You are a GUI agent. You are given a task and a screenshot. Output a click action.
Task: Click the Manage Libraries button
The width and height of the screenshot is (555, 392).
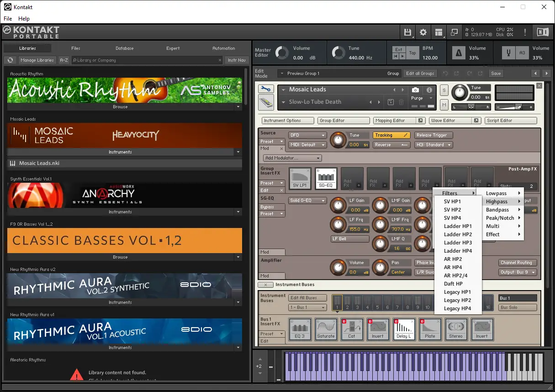pyautogui.click(x=37, y=60)
